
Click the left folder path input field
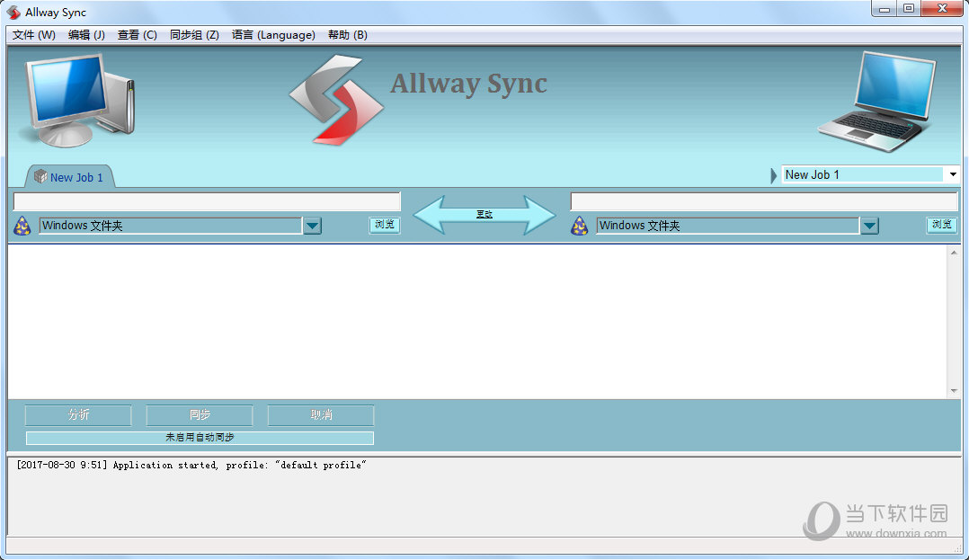point(207,201)
